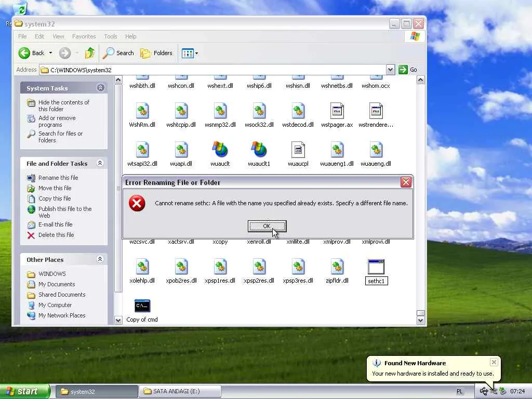The width and height of the screenshot is (532, 399).
Task: Click Move this file task
Action: (x=55, y=188)
